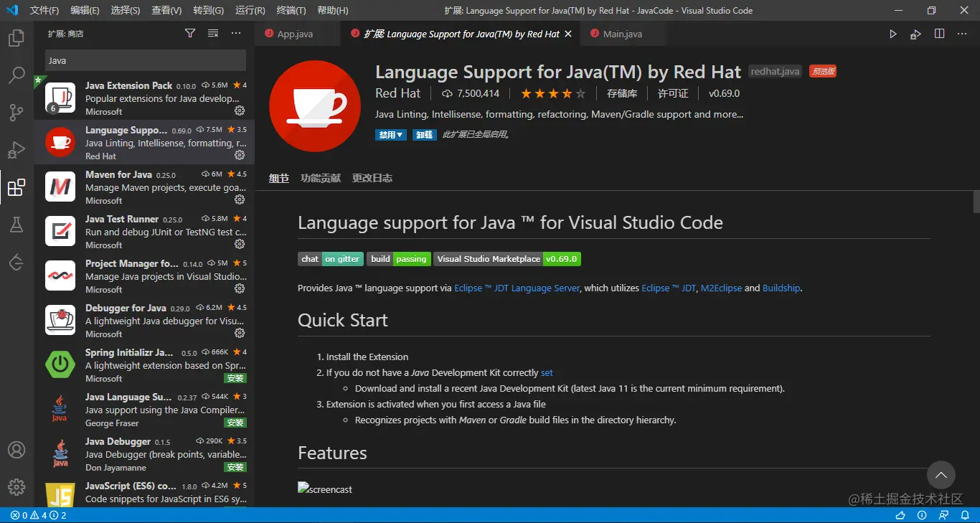Click the 卸载 uninstall button
The width and height of the screenshot is (980, 523).
[x=424, y=134]
